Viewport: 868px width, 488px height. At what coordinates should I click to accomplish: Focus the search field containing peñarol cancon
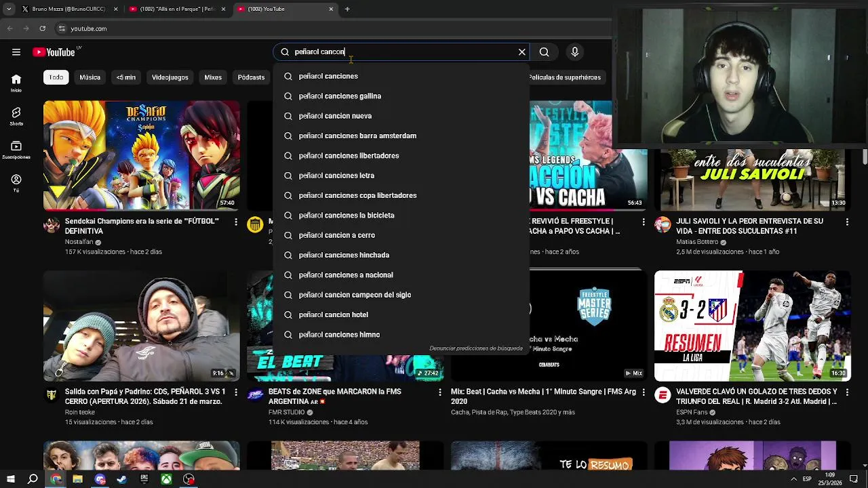[403, 52]
